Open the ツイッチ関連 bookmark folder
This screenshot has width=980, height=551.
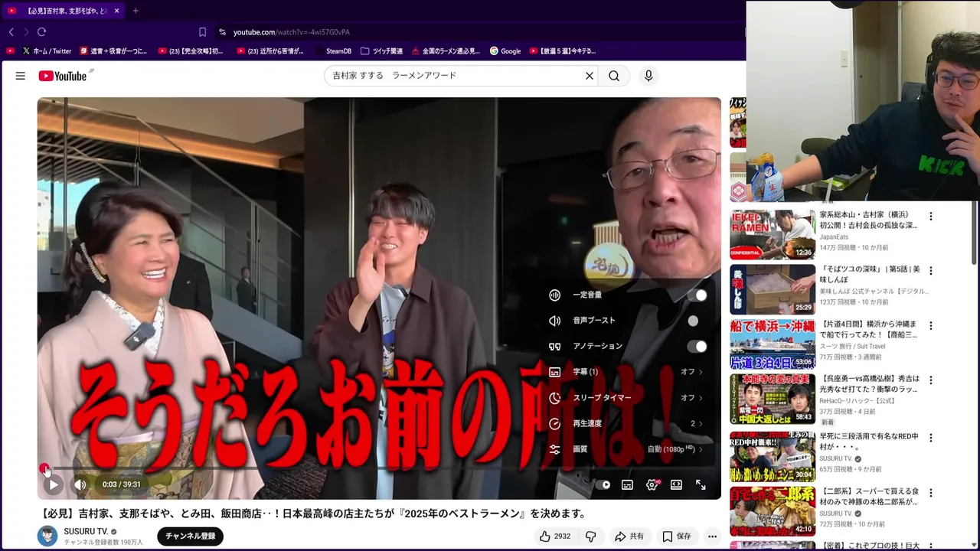click(381, 51)
